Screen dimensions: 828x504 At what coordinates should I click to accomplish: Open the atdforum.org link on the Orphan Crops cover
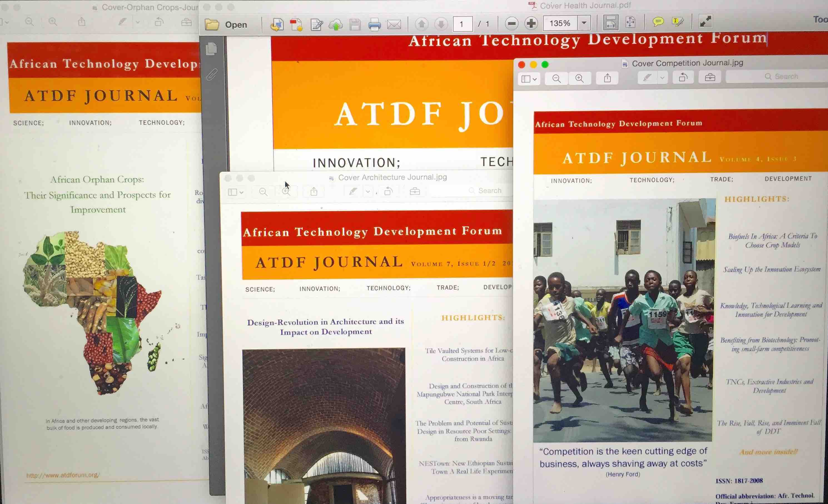[63, 475]
